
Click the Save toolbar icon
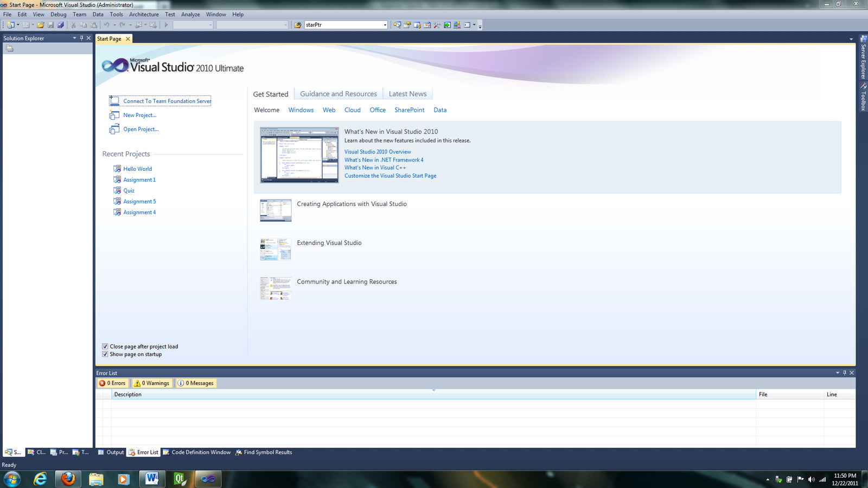pyautogui.click(x=50, y=24)
